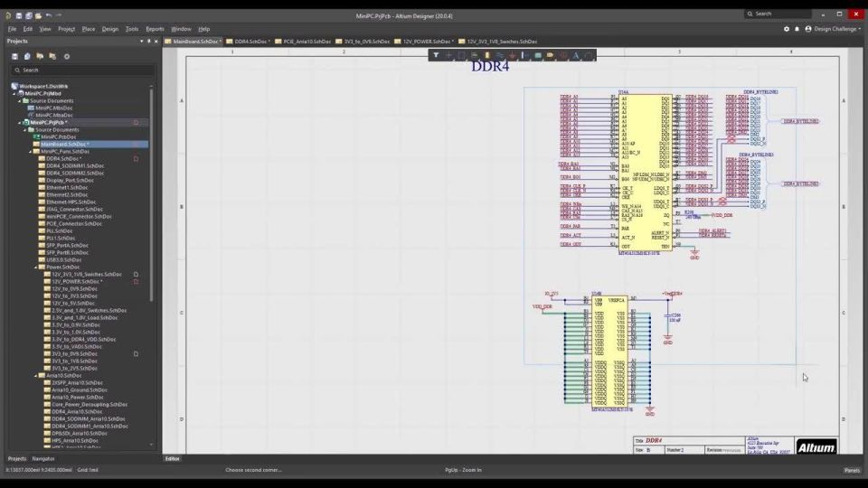
Task: Click the top-right Search box
Action: (x=778, y=14)
